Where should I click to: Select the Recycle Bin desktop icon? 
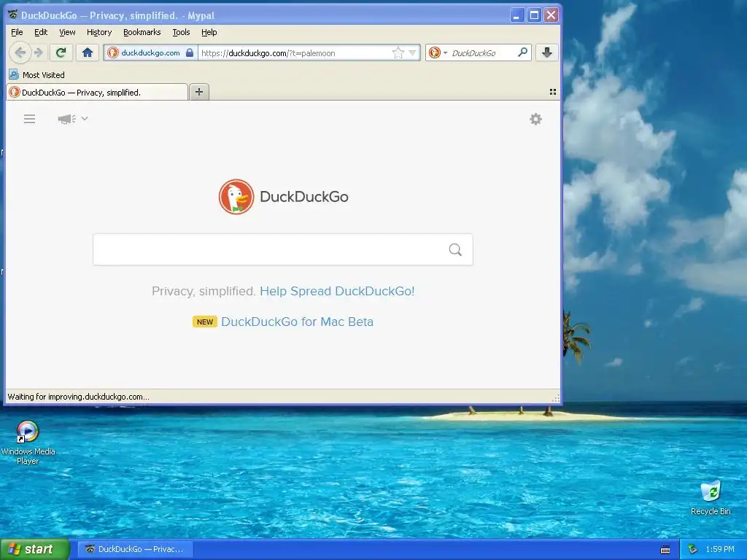coord(711,497)
